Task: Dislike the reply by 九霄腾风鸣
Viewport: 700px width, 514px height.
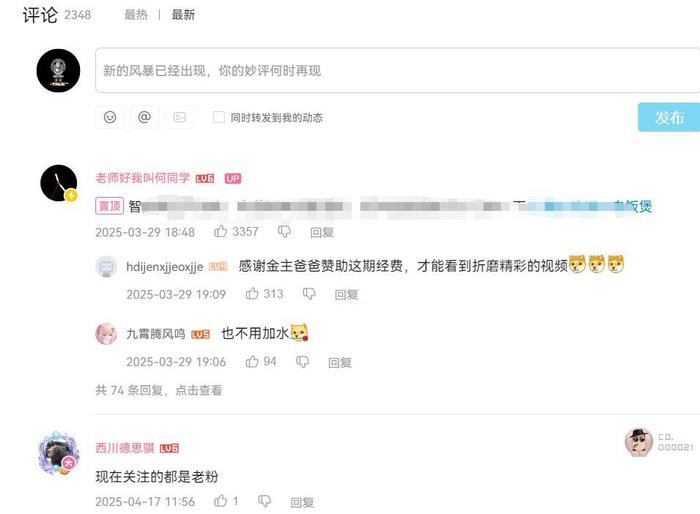Action: point(302,362)
